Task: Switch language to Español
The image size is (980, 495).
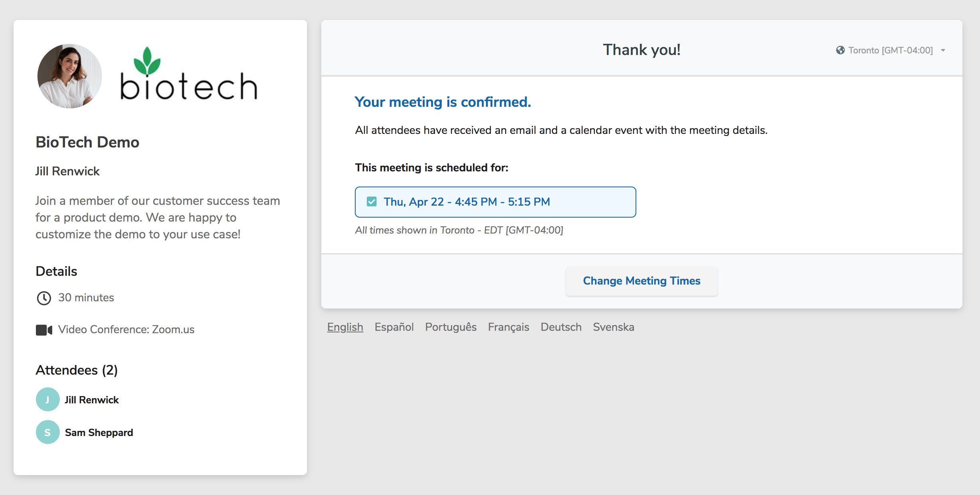Action: tap(394, 327)
